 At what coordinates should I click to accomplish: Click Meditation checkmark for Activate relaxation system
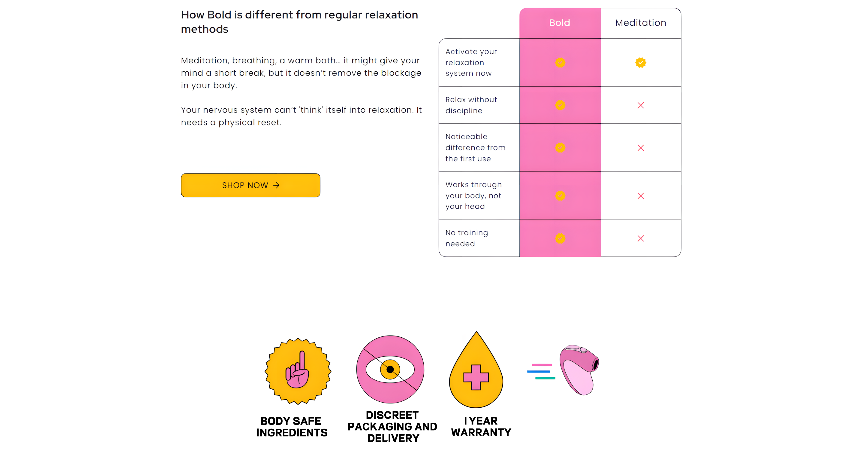pos(641,62)
